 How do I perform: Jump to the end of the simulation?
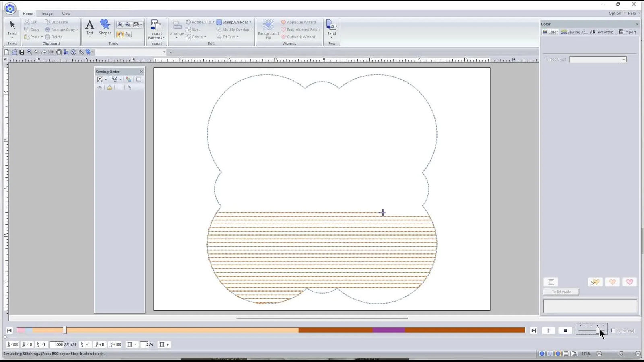coord(533,331)
